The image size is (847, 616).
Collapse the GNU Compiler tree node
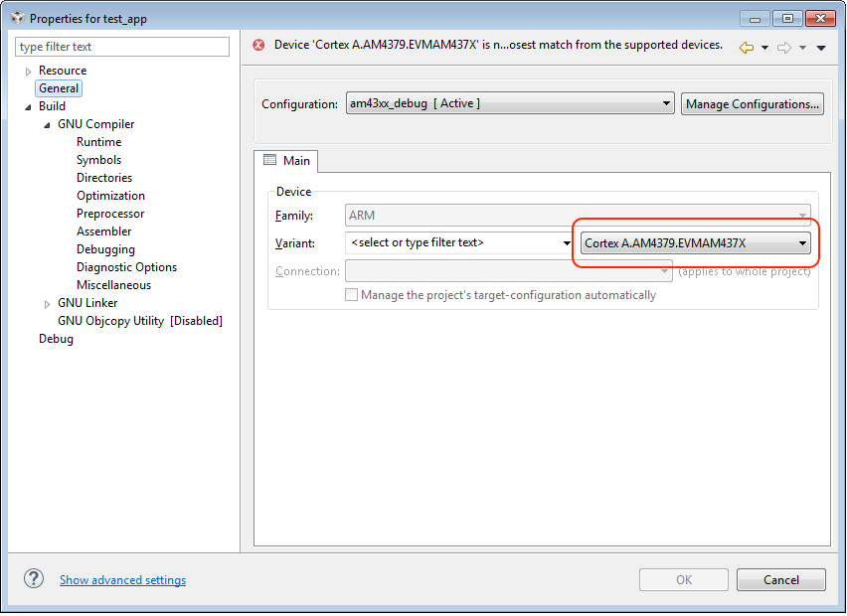click(48, 125)
